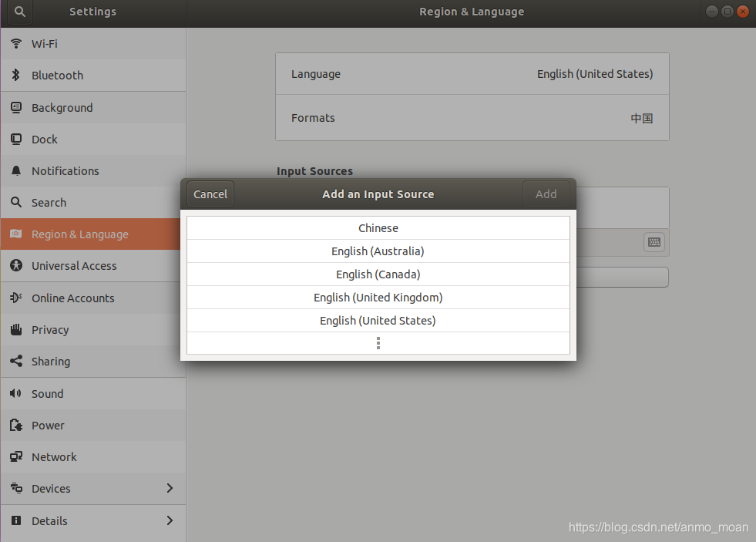Screen dimensions: 756x542
Task: Select the Network computers icon
Action: click(x=16, y=456)
